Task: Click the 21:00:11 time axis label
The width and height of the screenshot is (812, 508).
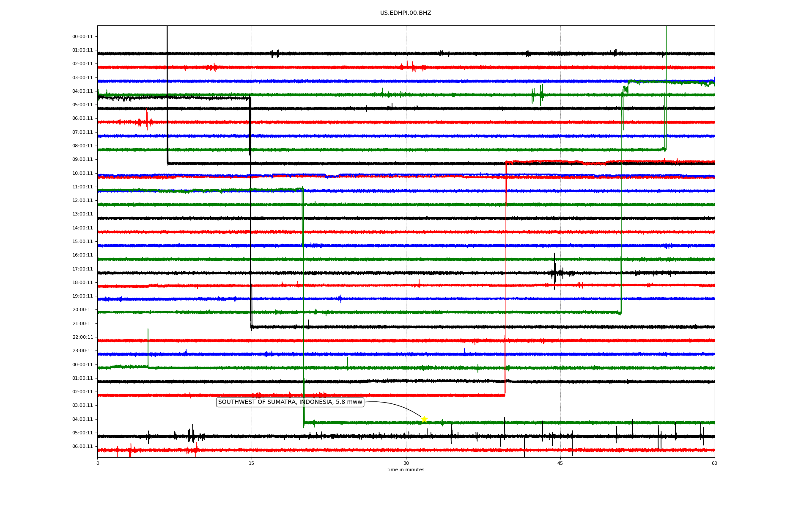Action: [82, 323]
